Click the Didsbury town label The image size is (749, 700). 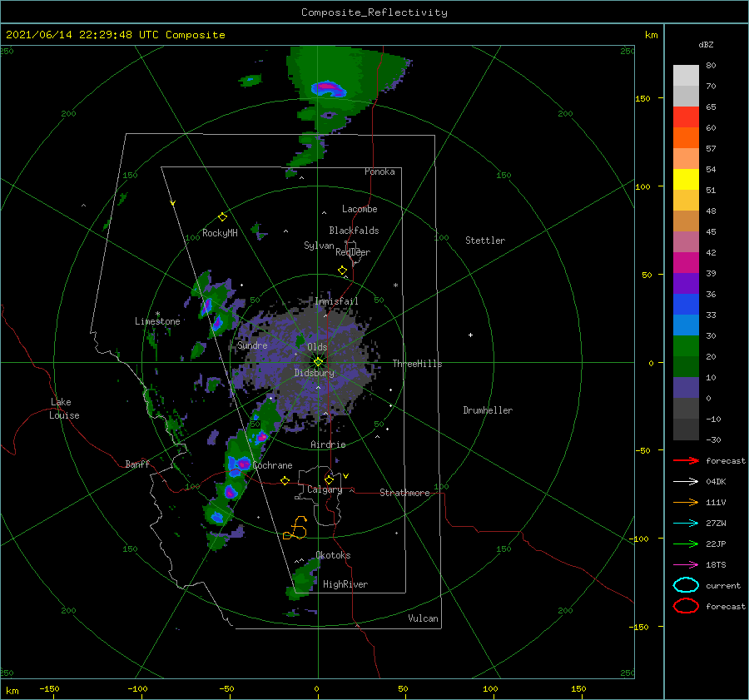(x=315, y=373)
